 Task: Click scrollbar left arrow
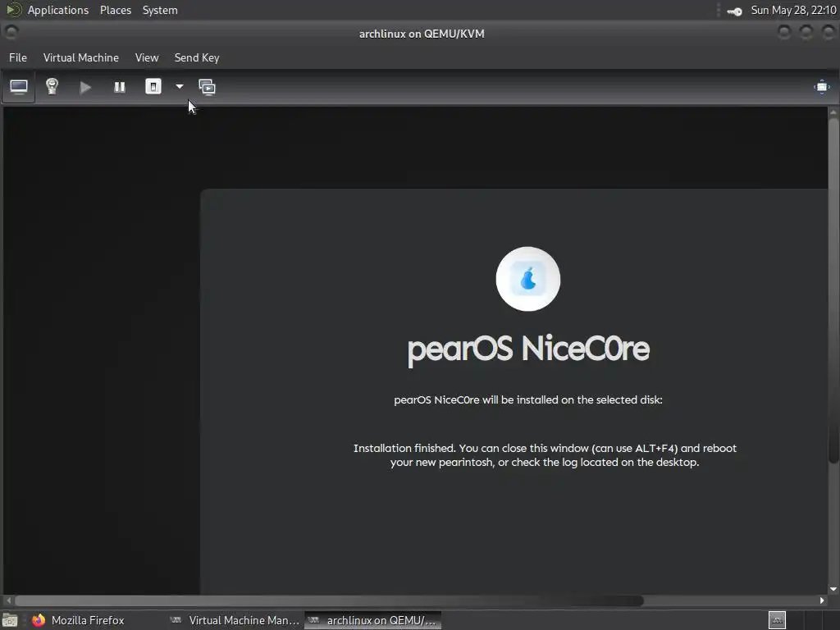8,600
